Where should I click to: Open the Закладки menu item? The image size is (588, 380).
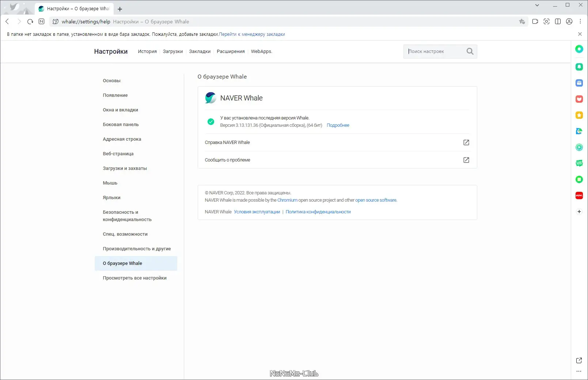[200, 52]
